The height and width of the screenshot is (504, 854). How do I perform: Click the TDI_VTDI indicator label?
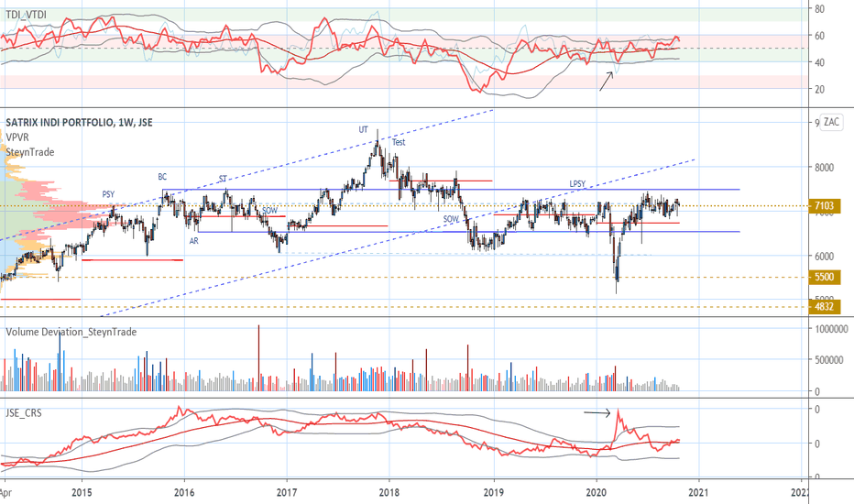27,15
